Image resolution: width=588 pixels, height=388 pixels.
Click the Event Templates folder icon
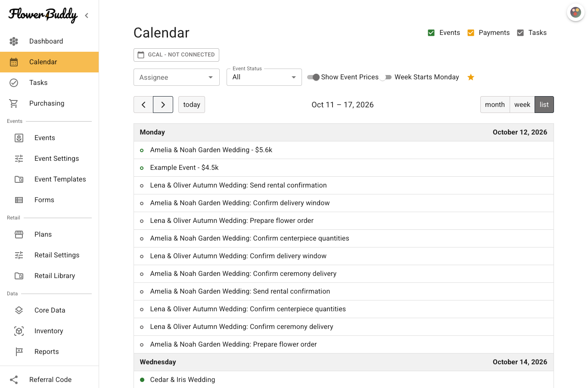[19, 179]
